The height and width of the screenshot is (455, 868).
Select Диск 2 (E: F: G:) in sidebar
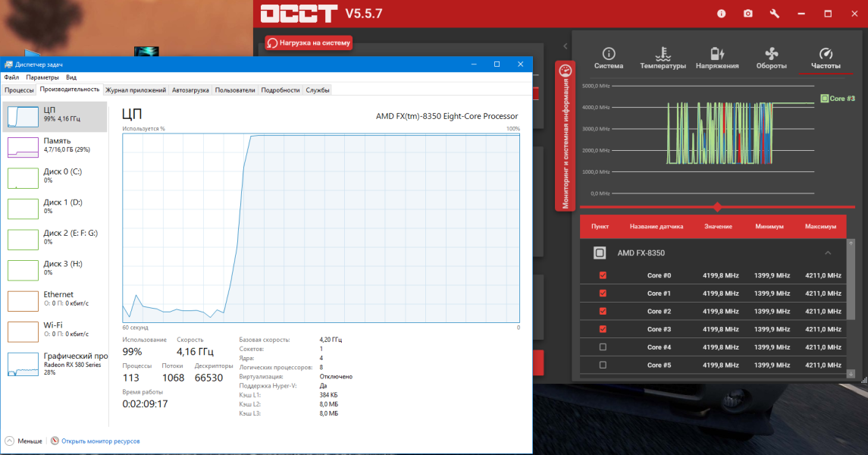click(x=55, y=239)
